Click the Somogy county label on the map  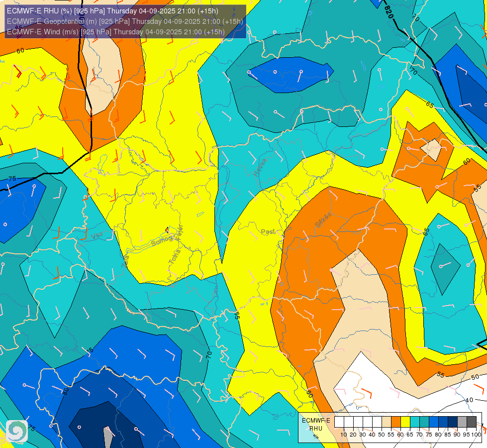point(162,240)
